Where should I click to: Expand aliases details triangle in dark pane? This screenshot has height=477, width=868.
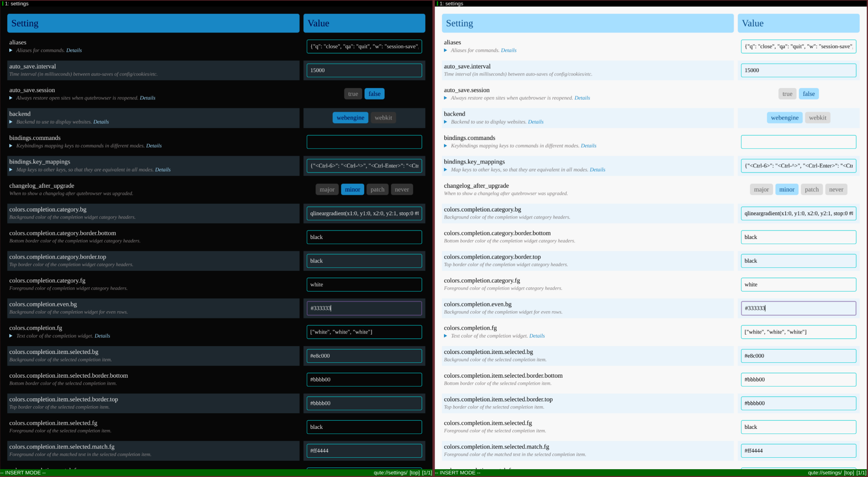11,50
